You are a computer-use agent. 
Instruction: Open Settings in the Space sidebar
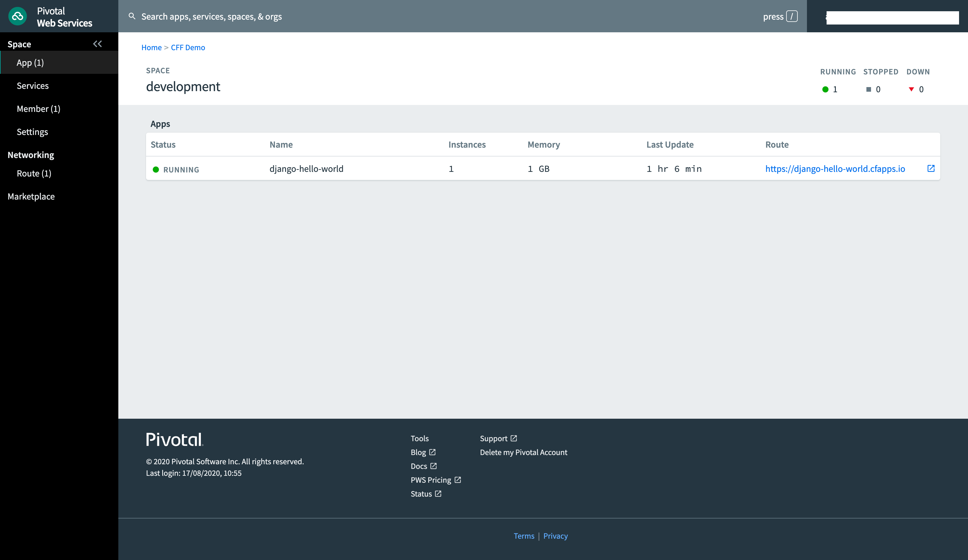[32, 132]
